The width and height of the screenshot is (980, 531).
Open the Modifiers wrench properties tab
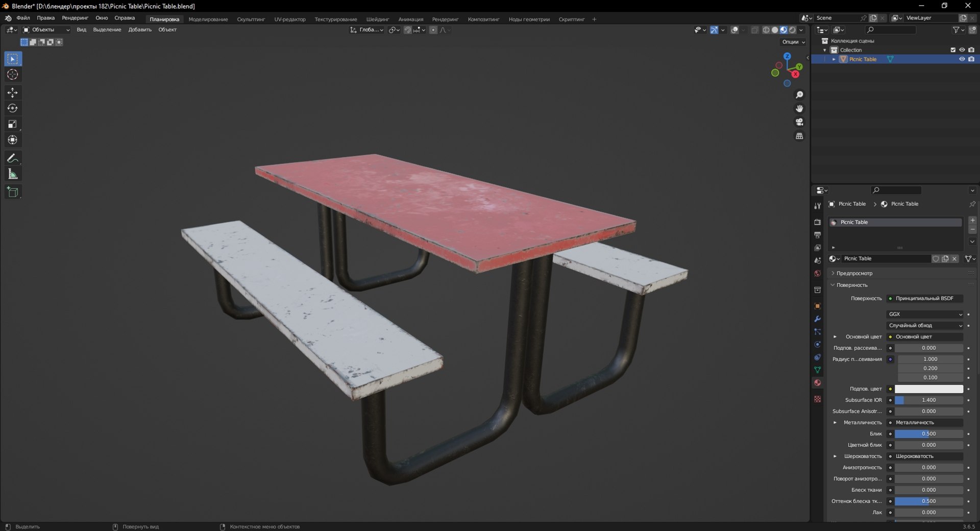click(817, 319)
